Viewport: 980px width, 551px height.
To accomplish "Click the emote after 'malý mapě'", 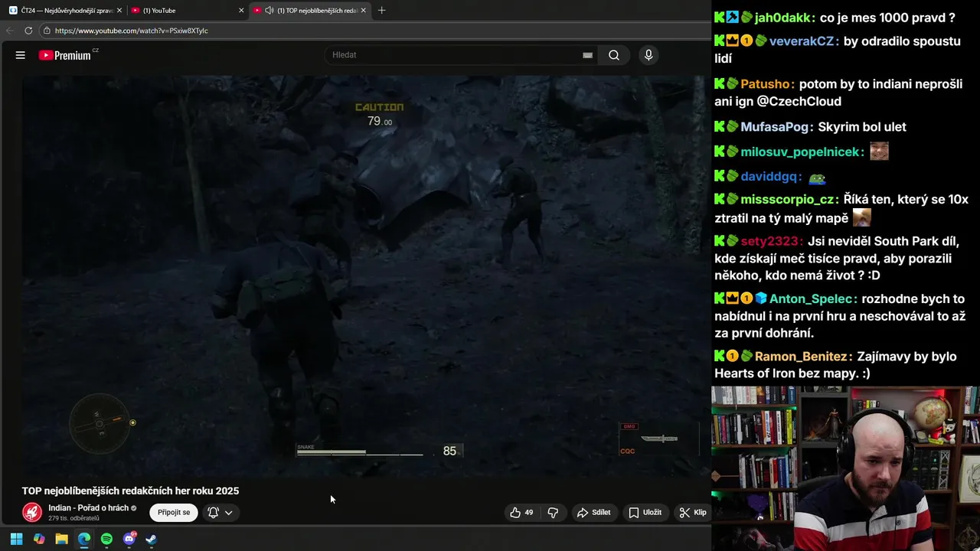I will (x=862, y=217).
